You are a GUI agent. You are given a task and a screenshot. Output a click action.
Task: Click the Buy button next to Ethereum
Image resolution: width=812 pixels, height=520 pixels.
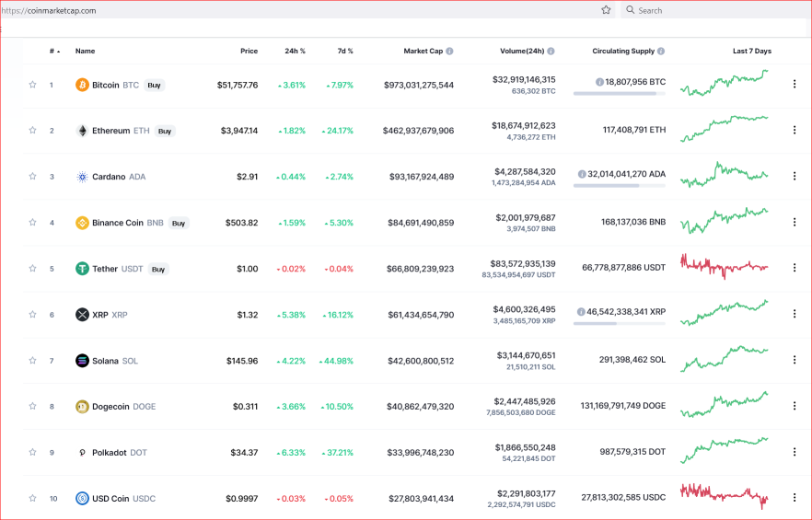pos(165,131)
